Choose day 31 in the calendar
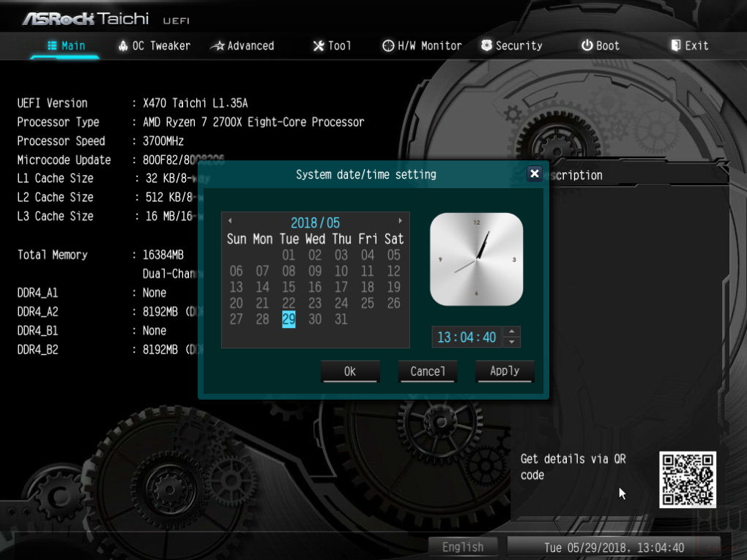747x560 pixels. (341, 319)
